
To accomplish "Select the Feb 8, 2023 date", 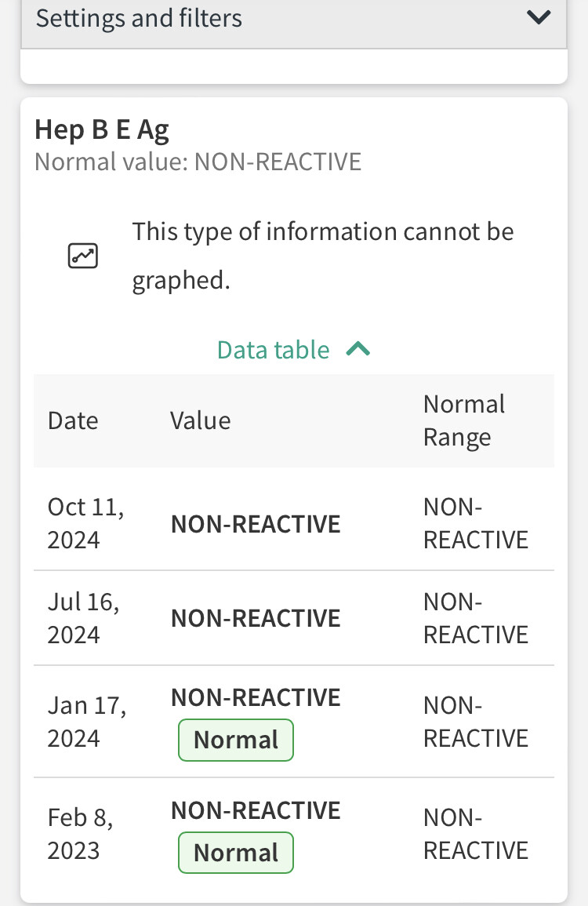I will (x=80, y=834).
